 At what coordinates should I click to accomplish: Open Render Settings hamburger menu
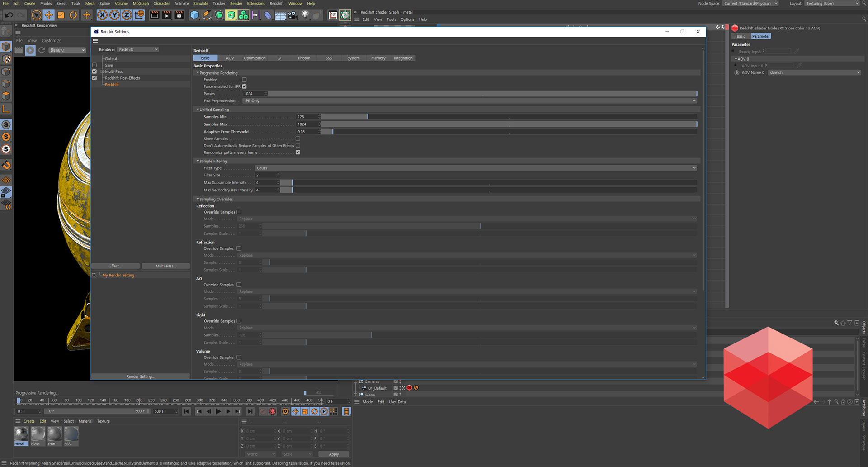point(95,41)
